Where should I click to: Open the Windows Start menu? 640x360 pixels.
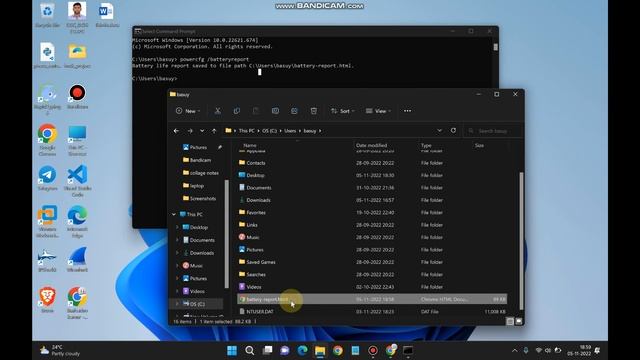pyautogui.click(x=232, y=351)
